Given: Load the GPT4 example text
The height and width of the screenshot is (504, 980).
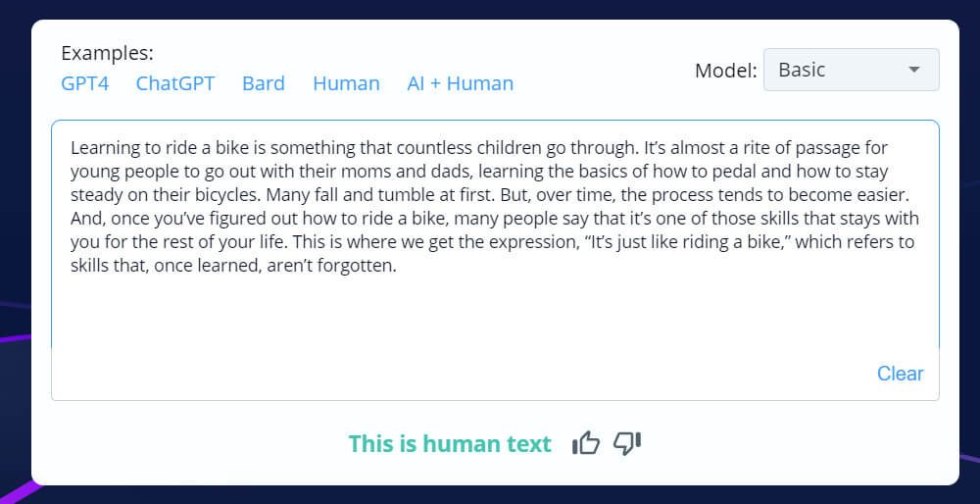Looking at the screenshot, I should (x=84, y=83).
